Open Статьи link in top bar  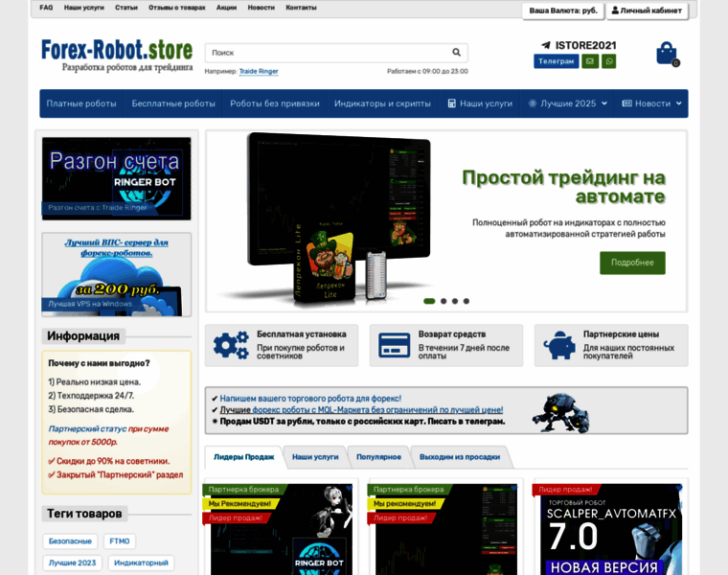tap(126, 8)
